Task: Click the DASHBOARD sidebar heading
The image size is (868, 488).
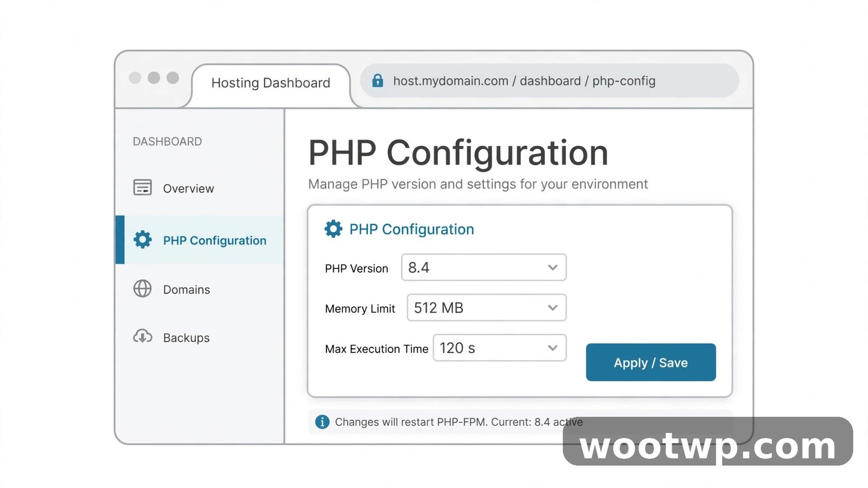Action: click(167, 142)
